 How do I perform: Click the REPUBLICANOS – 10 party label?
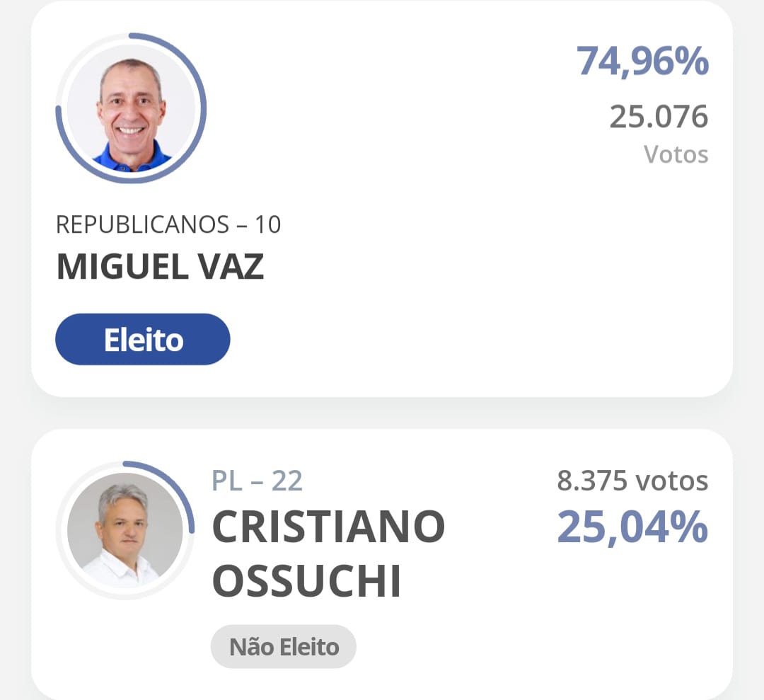point(168,224)
